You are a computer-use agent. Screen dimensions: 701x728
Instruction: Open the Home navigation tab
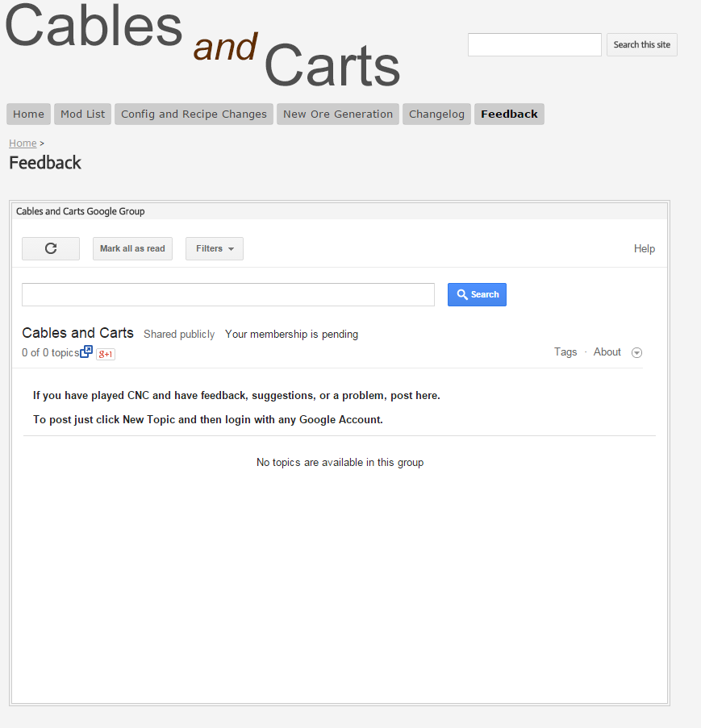point(28,114)
